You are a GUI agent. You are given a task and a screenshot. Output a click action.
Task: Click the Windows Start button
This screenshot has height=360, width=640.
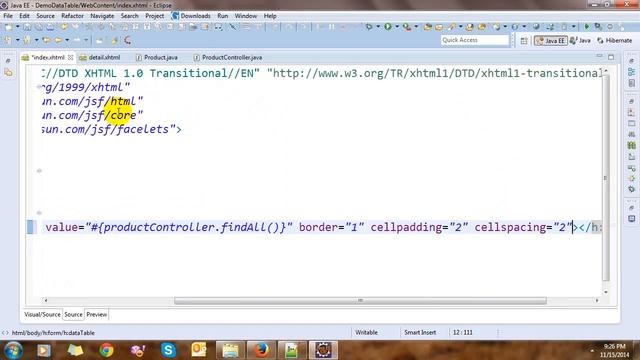[13, 350]
